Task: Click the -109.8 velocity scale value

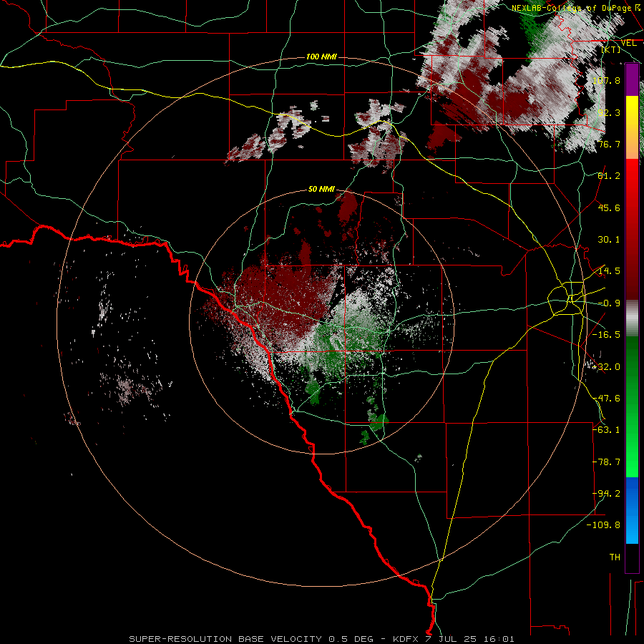Action: [x=603, y=525]
